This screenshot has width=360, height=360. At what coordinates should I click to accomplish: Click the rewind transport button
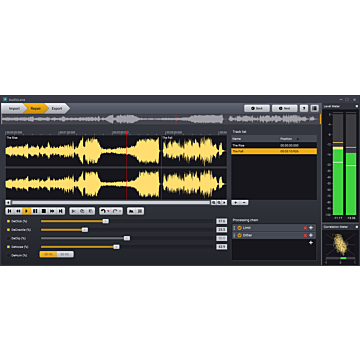coord(18,211)
